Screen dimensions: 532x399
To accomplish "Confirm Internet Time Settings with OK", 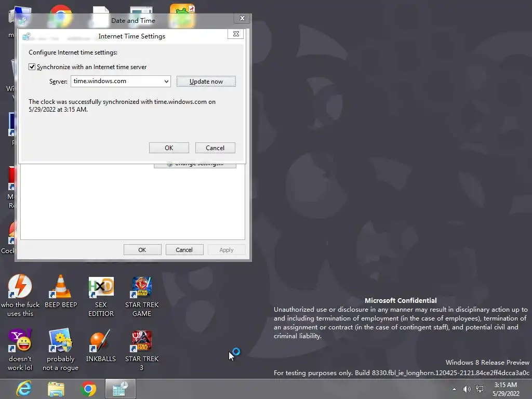I will tap(169, 148).
